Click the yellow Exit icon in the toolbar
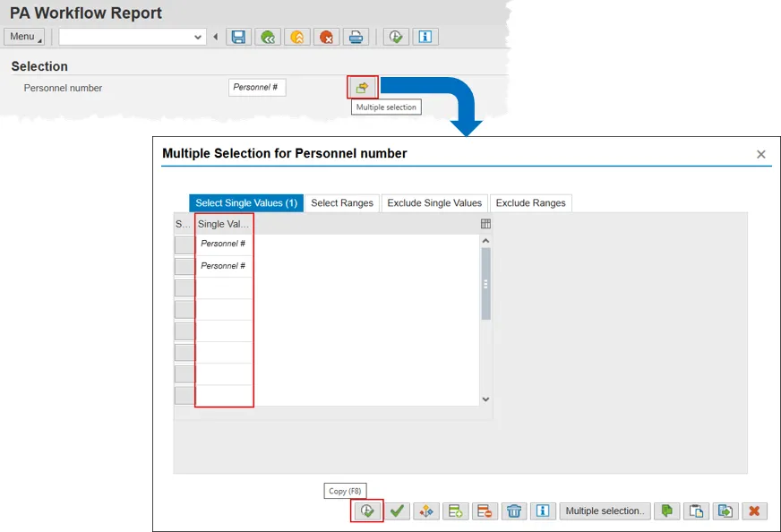This screenshot has width=781, height=532. [x=296, y=37]
